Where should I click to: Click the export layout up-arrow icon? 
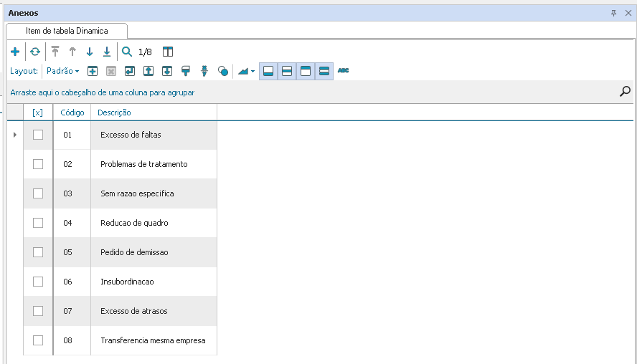point(148,72)
